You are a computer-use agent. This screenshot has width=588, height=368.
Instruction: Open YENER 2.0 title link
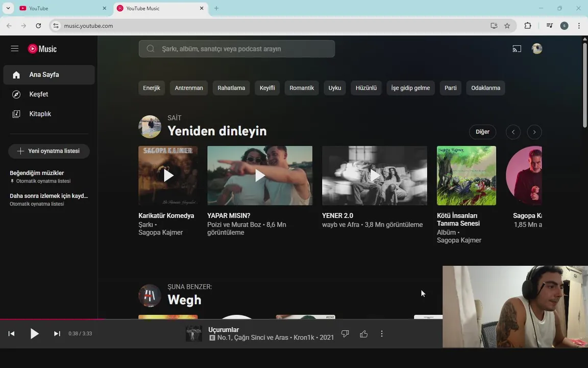[x=337, y=216]
